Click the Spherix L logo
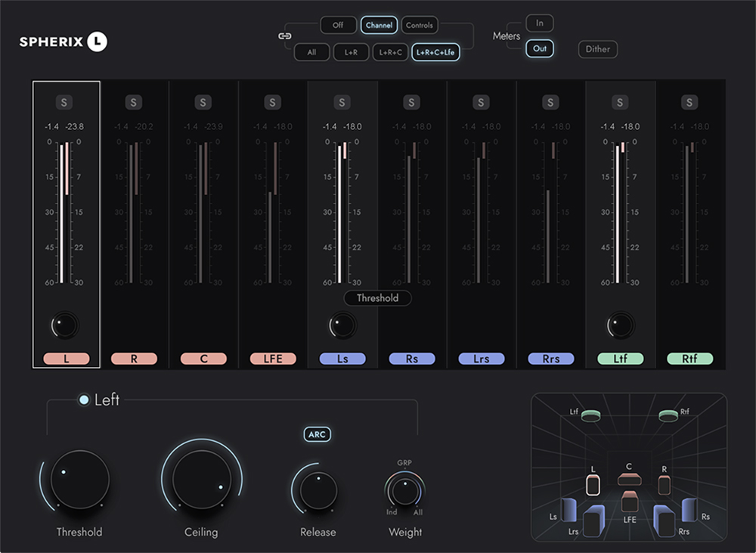Screen dimensions: 756x553 coord(64,42)
